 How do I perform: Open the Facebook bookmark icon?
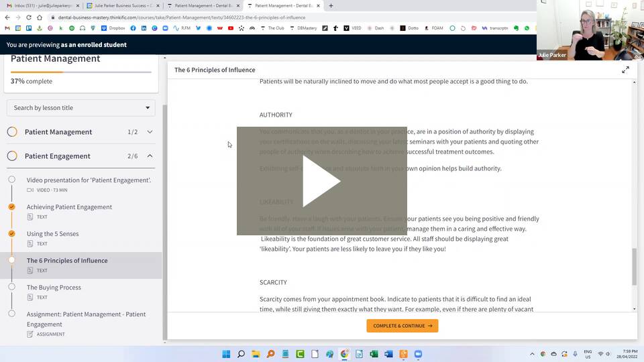coord(133,28)
